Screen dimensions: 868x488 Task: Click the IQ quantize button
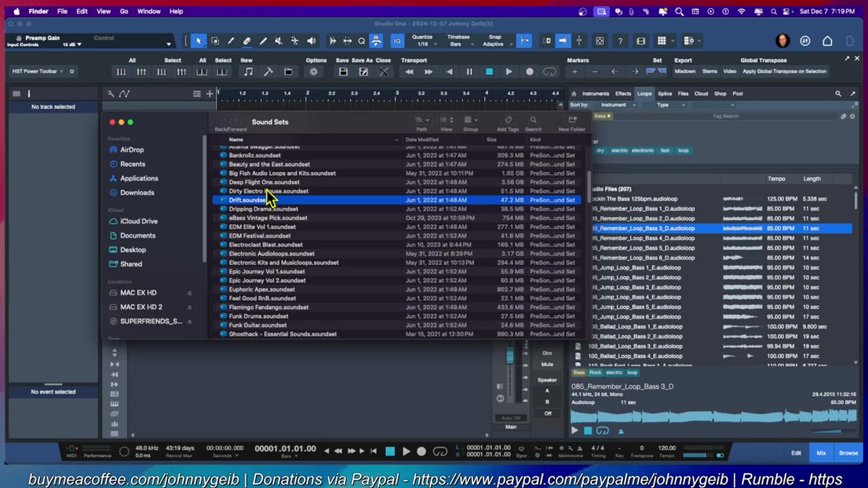click(397, 41)
